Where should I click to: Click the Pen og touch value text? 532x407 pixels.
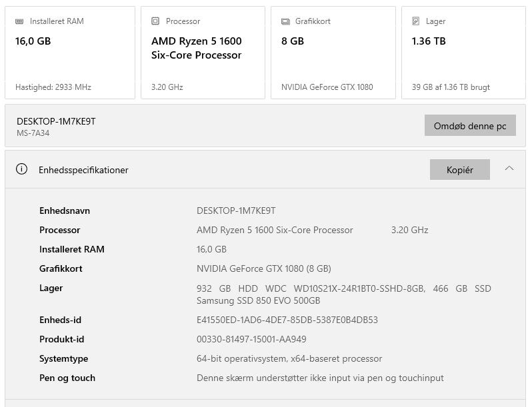320,378
